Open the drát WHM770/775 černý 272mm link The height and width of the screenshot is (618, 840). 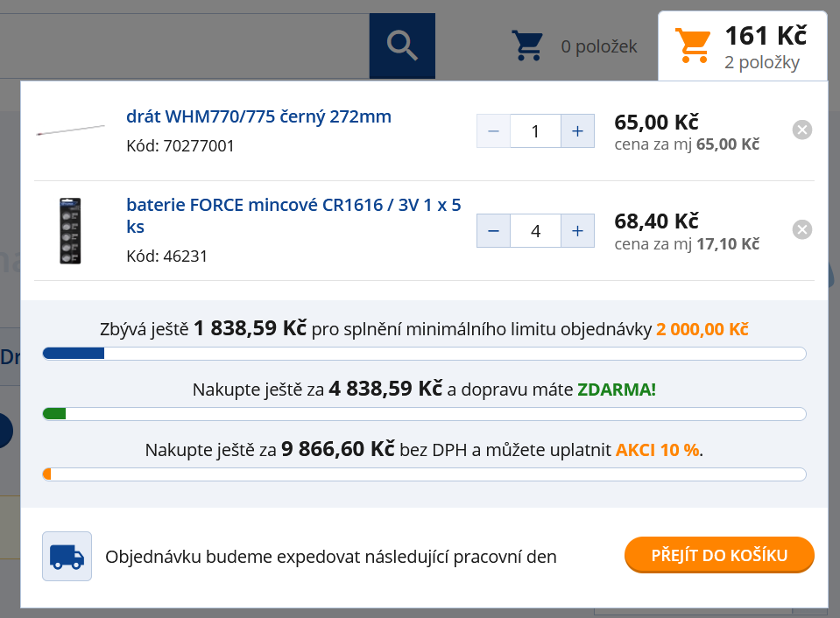pyautogui.click(x=258, y=117)
